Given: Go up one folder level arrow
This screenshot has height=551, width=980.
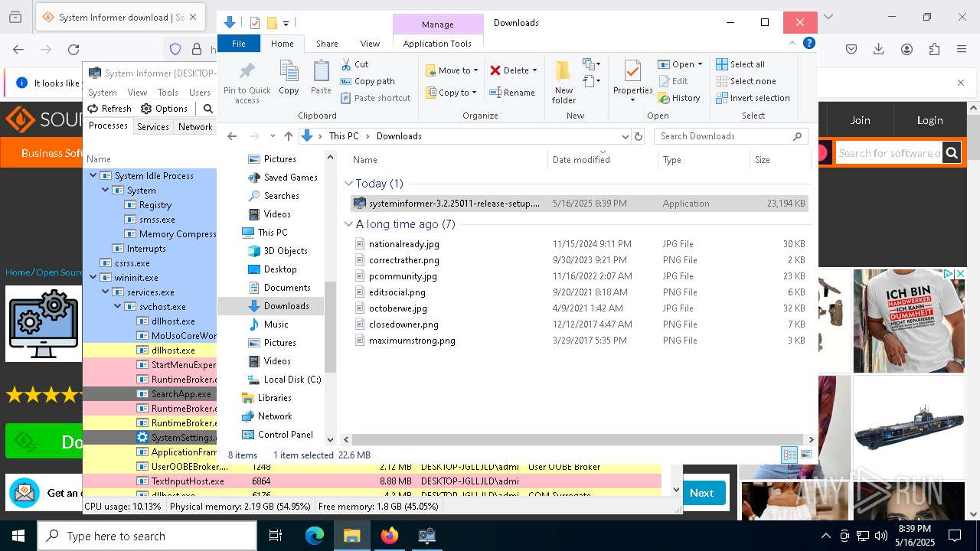Looking at the screenshot, I should (x=288, y=136).
